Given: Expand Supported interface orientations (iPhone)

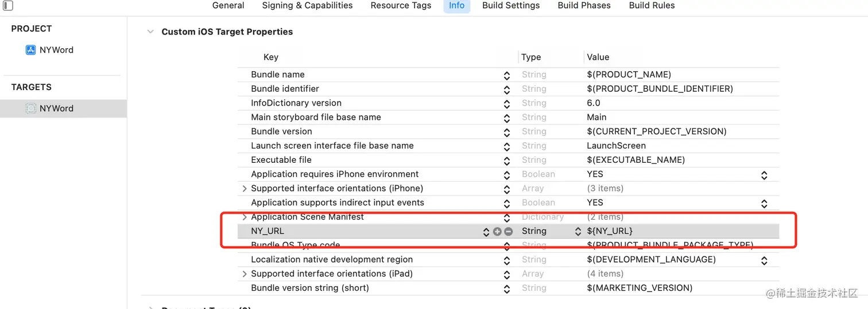Looking at the screenshot, I should [245, 189].
